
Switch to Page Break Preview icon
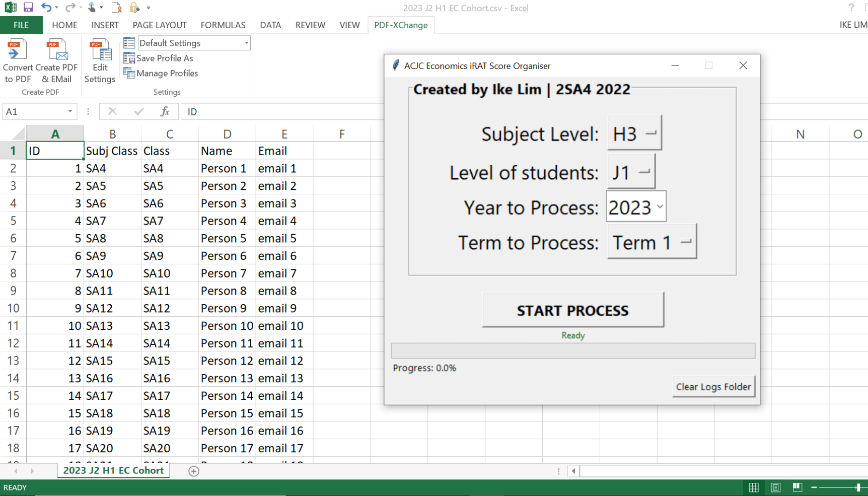click(798, 487)
